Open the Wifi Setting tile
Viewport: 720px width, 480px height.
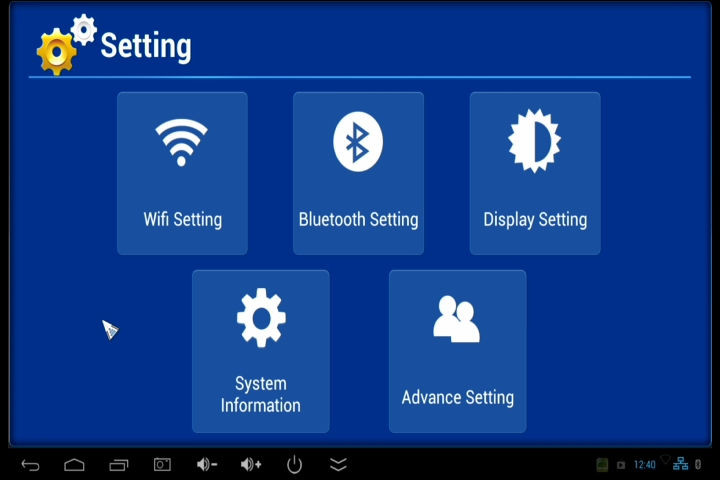(x=182, y=173)
